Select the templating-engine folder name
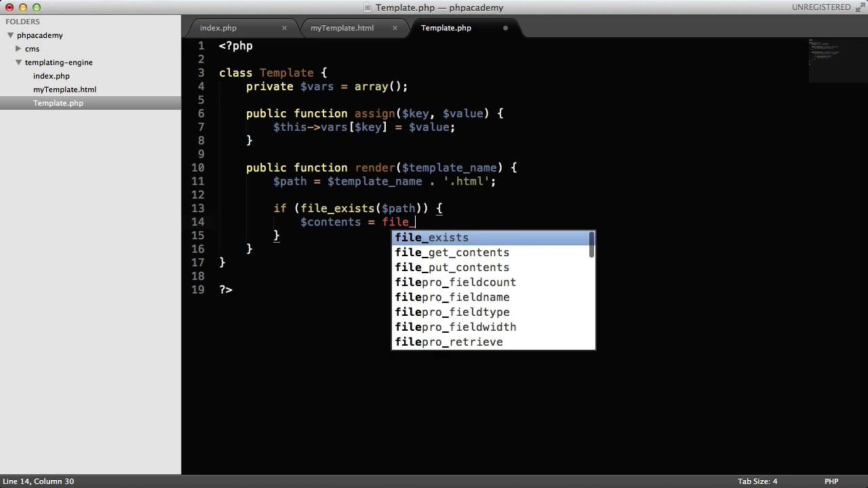 59,62
